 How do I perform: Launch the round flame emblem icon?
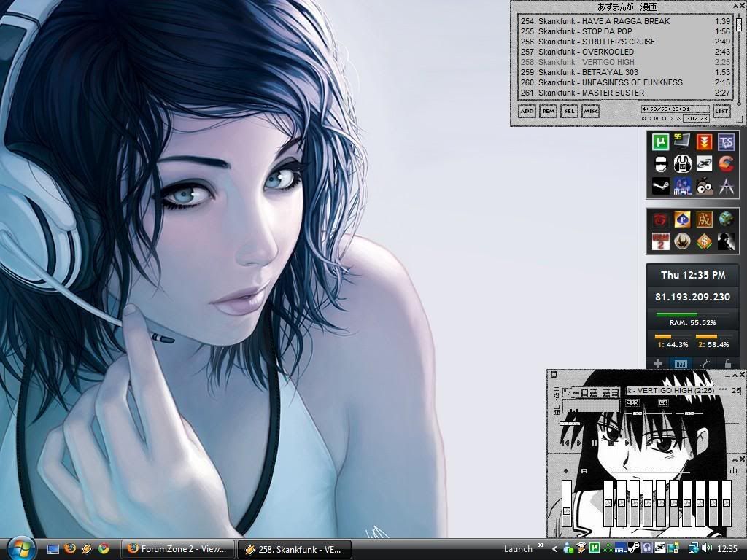(x=682, y=241)
